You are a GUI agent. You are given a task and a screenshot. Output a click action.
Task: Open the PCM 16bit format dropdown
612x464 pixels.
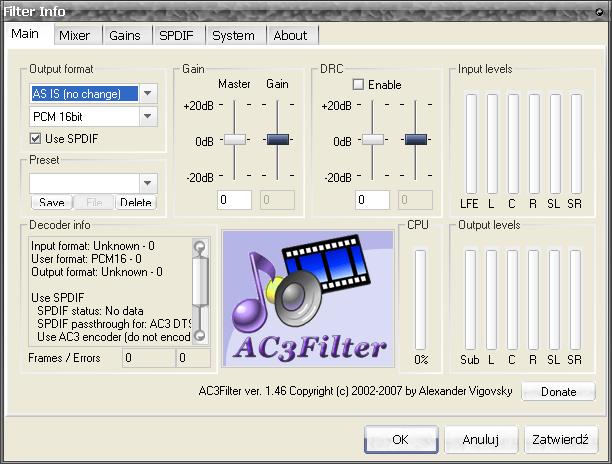(148, 116)
